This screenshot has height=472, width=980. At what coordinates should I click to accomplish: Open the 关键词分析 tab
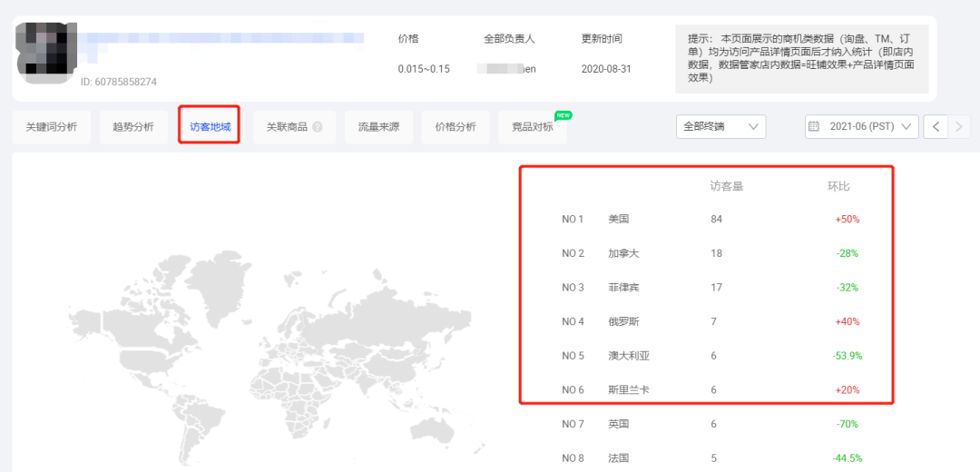point(51,127)
